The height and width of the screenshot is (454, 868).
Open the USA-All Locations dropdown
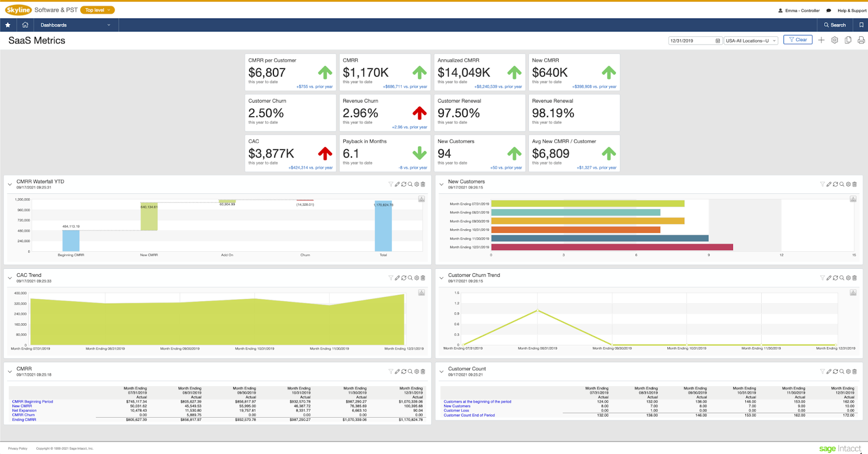tap(751, 41)
